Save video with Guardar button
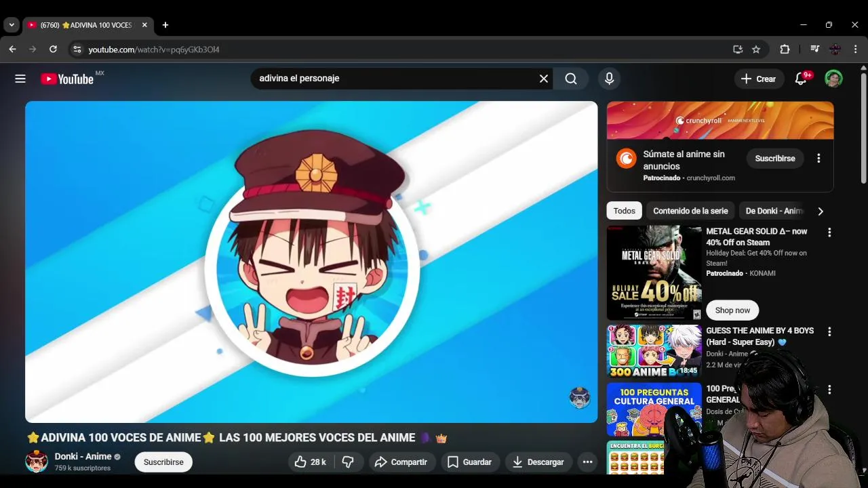 tap(469, 462)
